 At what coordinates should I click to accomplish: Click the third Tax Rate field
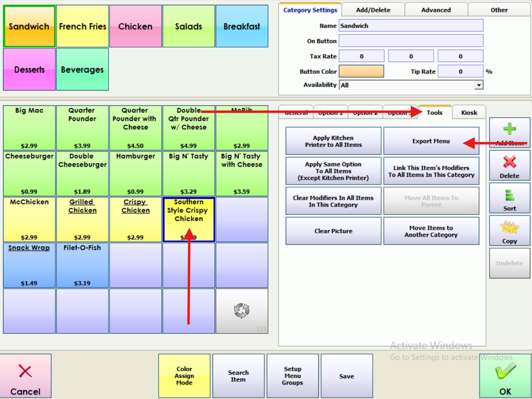coord(460,56)
